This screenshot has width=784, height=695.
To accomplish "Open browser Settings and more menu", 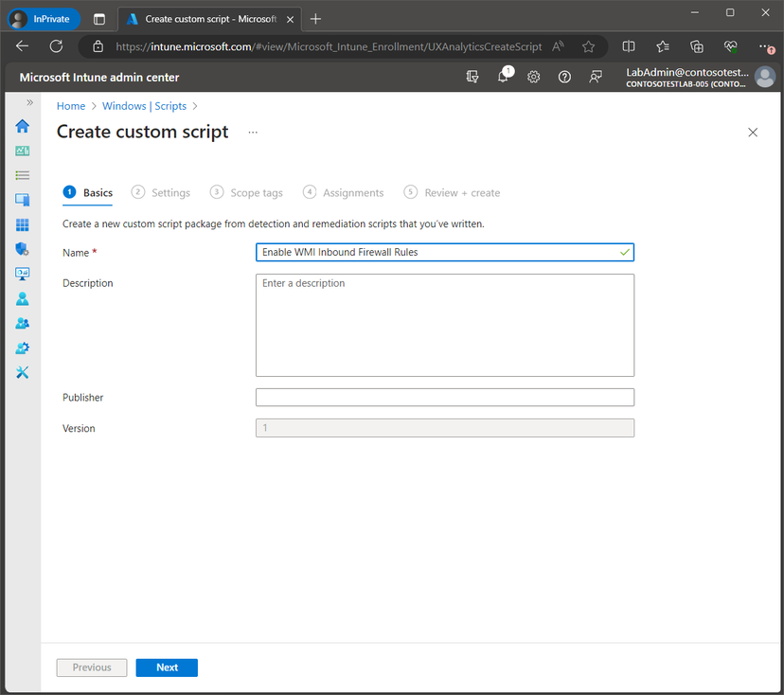I will [x=765, y=46].
